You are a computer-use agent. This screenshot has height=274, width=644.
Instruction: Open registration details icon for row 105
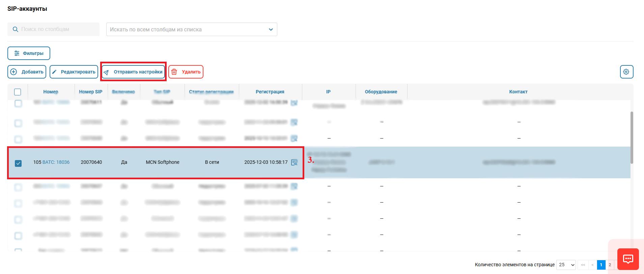[294, 162]
